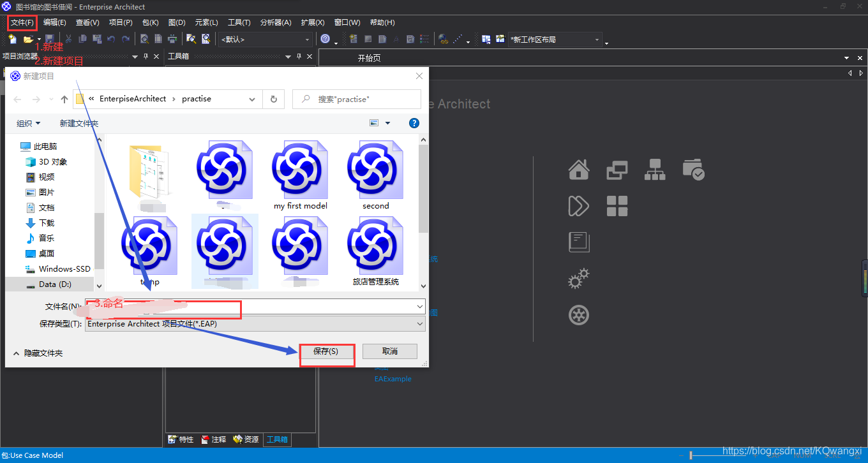Click the cut scissors toolbar icon
The height and width of the screenshot is (463, 868).
(68, 39)
